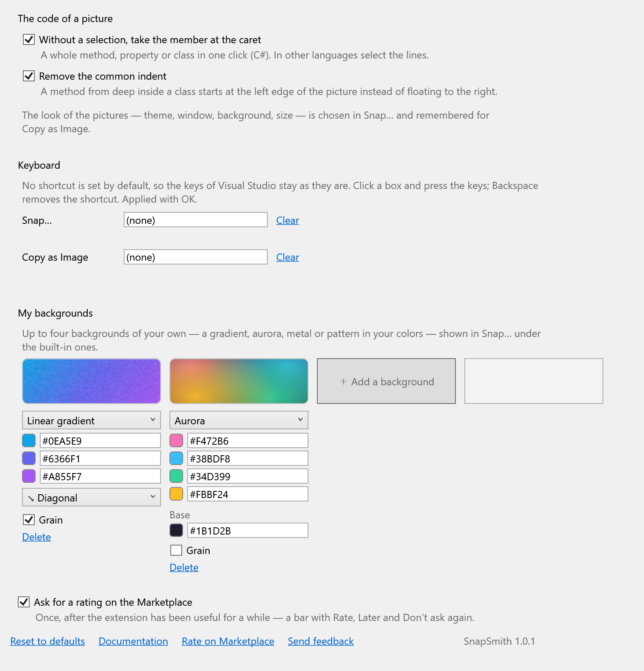Open 'Rate on Marketplace' link
644x671 pixels.
pos(228,641)
